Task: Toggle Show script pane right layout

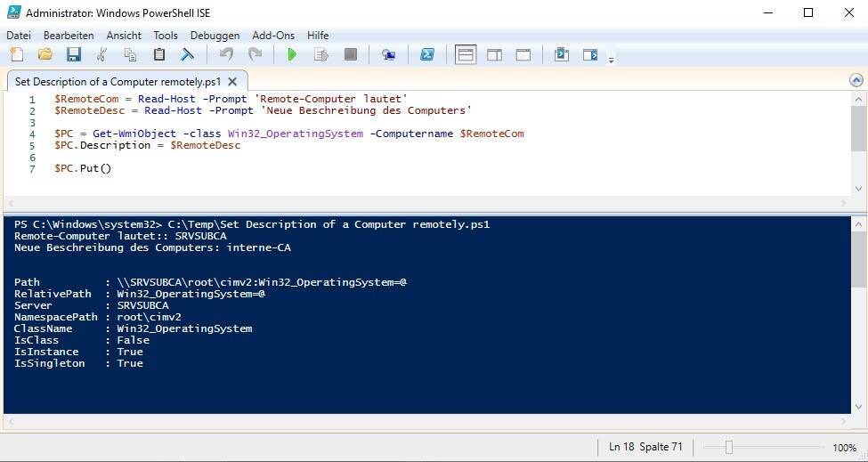Action: (x=494, y=55)
